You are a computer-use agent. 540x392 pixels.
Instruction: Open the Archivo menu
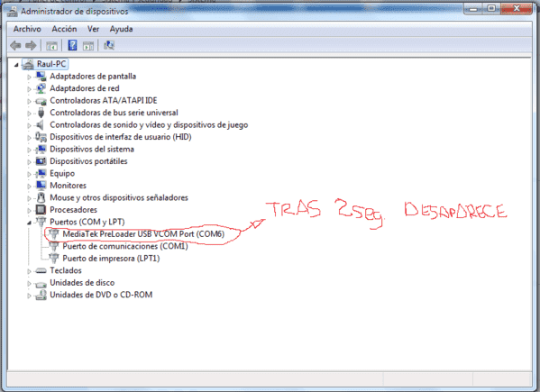point(27,29)
